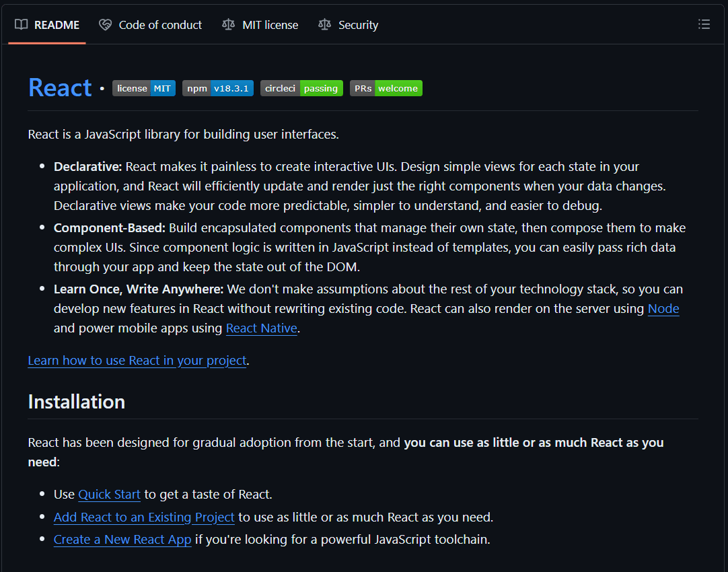Screen dimensions: 728x572
Task: Click the scales icon beside Security
Action: [324, 25]
